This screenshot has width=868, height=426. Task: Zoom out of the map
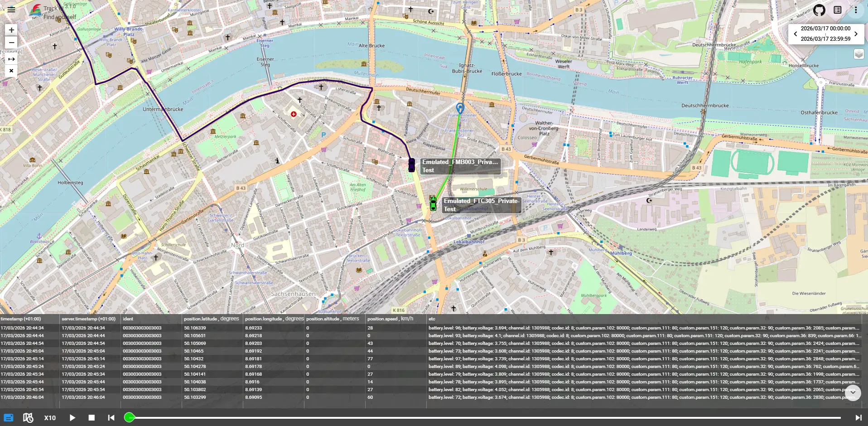point(11,43)
